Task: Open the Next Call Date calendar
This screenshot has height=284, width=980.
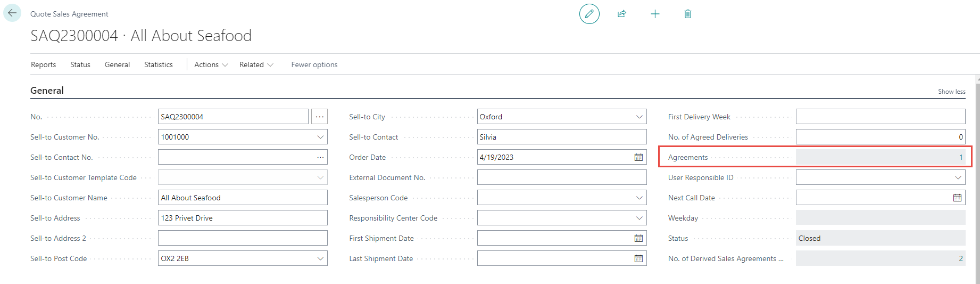Action: [957, 198]
